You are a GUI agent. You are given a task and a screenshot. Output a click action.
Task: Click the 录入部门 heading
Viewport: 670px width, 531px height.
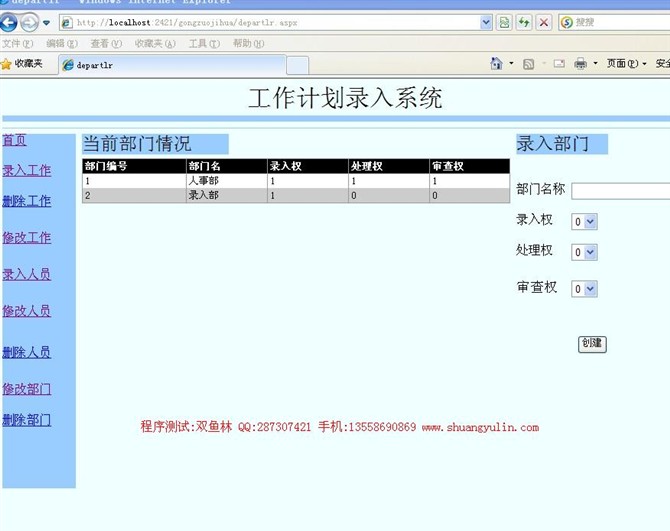pos(553,144)
